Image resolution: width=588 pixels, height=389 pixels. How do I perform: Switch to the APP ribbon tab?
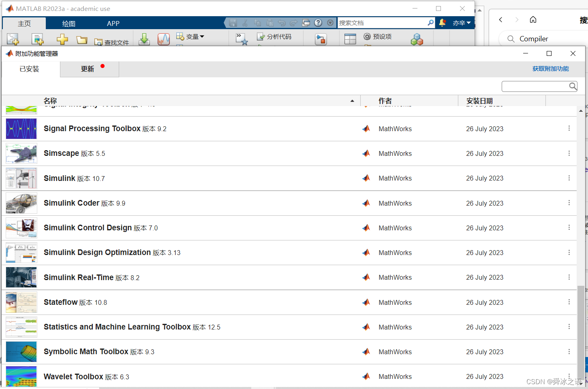[113, 23]
